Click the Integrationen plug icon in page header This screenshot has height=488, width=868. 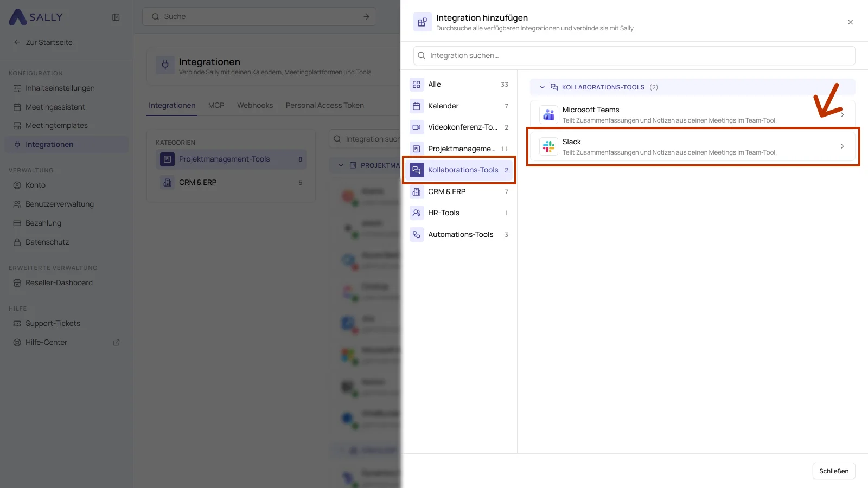coord(165,65)
